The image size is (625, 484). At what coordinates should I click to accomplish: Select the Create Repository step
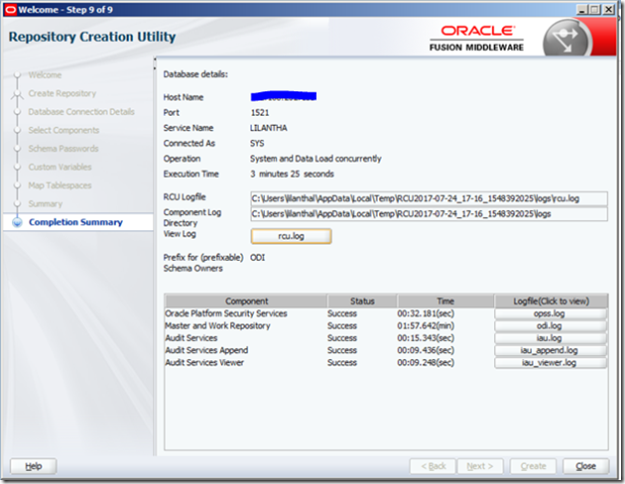[62, 93]
